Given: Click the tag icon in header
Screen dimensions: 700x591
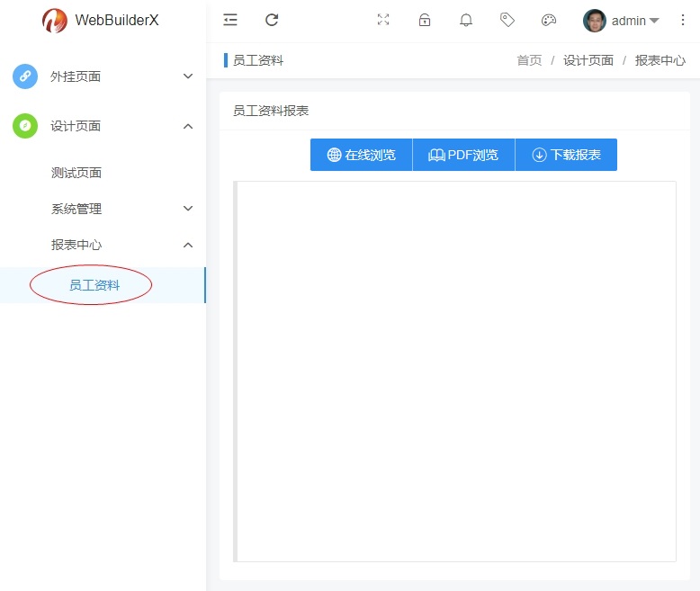Looking at the screenshot, I should tap(507, 20).
